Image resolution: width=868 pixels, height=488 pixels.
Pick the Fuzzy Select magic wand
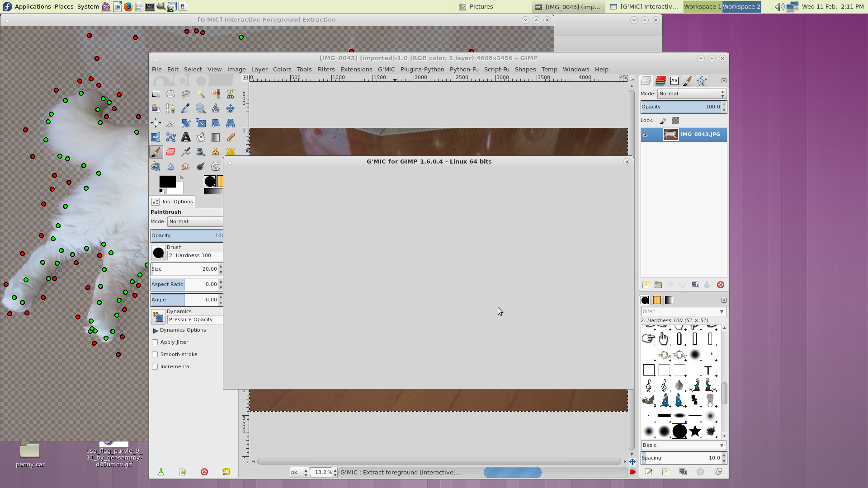point(200,94)
